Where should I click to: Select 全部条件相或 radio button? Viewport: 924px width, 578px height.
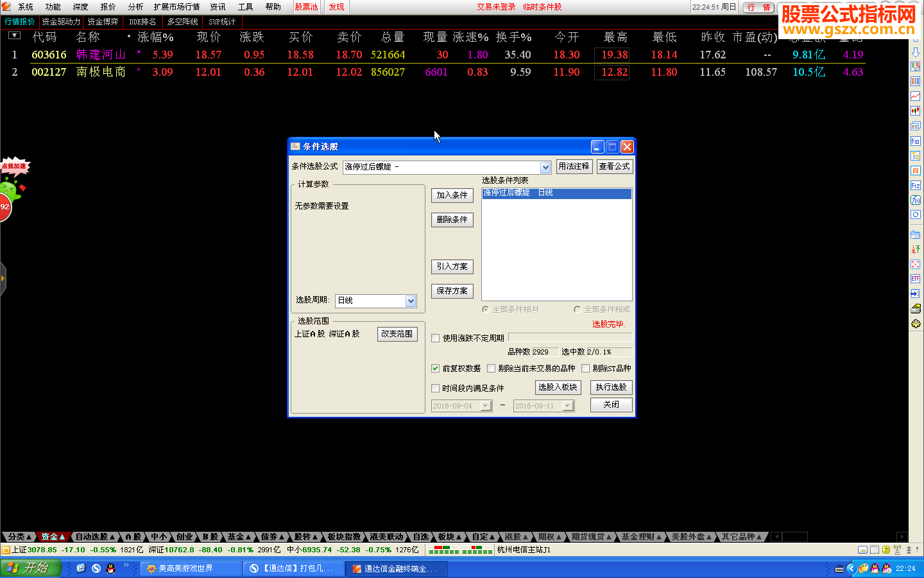[577, 310]
